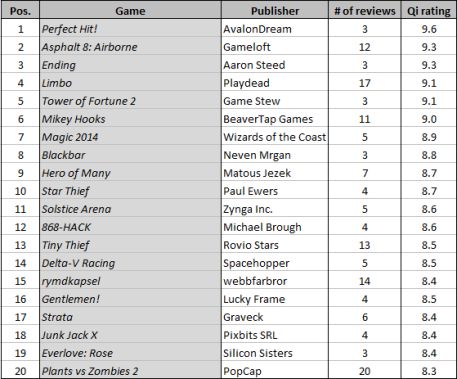457x379 pixels.
Task: Select Limbo's 17 reviews cell
Action: [365, 83]
